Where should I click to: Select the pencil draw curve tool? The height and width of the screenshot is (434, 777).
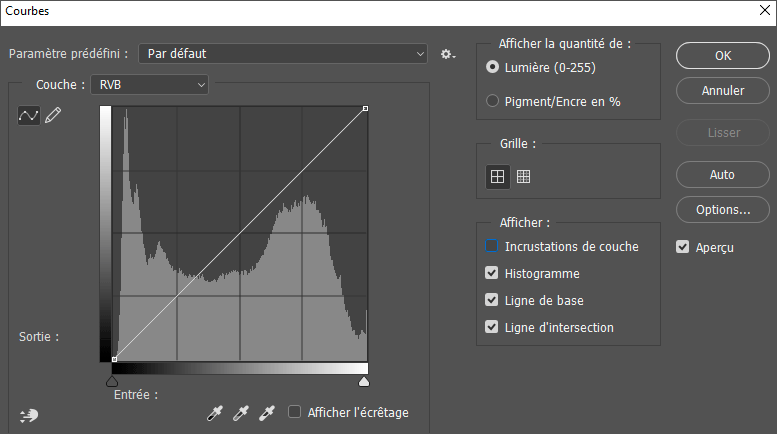click(x=53, y=116)
